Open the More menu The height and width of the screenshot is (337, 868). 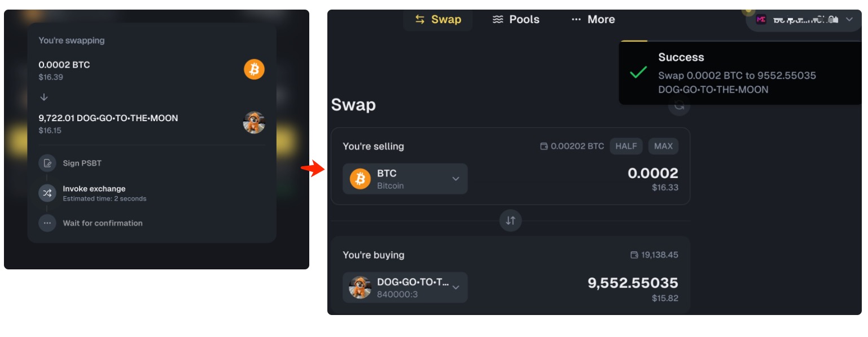(x=593, y=20)
